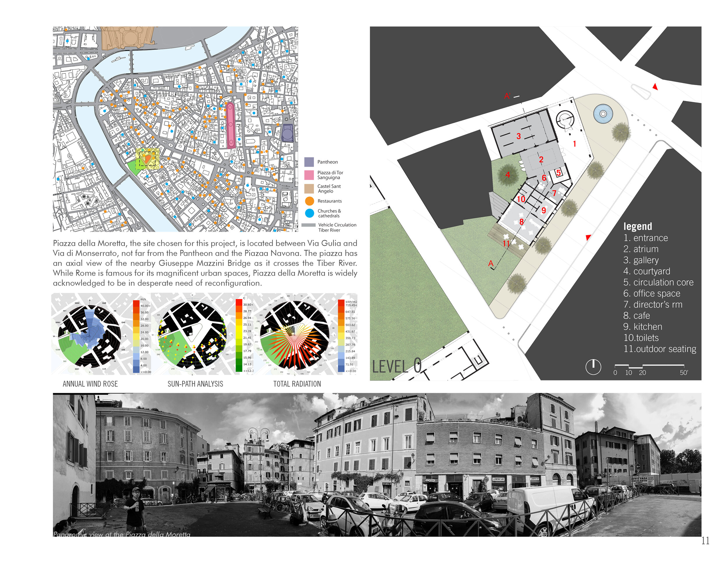Click the kWh/m2 radiation color scale

[341, 335]
